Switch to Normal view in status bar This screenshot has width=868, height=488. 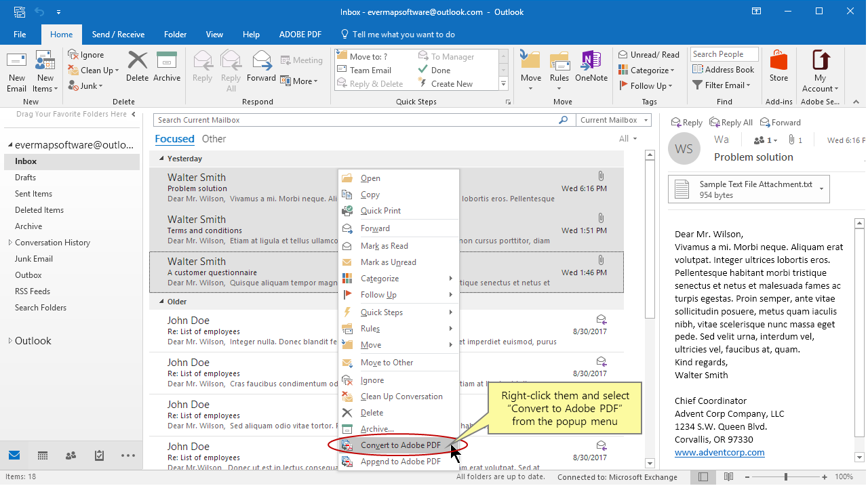click(703, 477)
